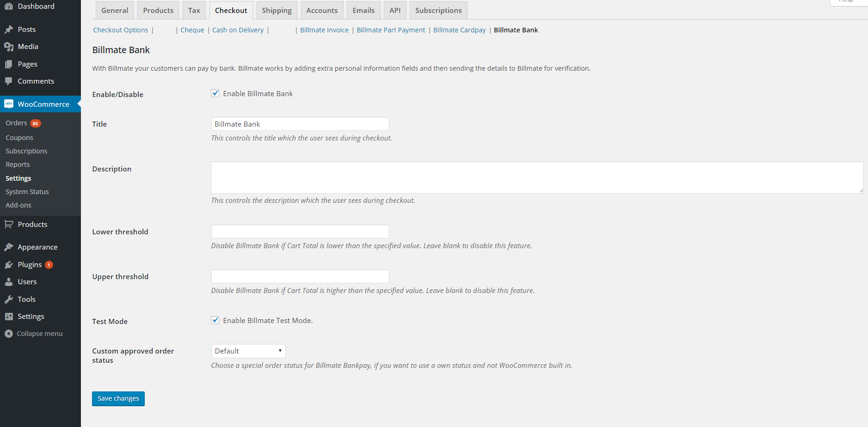
Task: Click the Tools wrench icon
Action: click(x=8, y=299)
